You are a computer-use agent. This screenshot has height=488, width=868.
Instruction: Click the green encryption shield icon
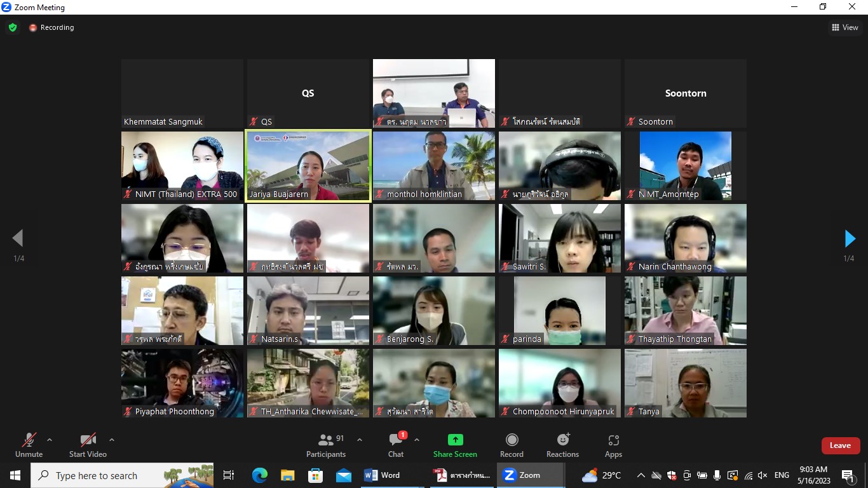click(x=13, y=27)
